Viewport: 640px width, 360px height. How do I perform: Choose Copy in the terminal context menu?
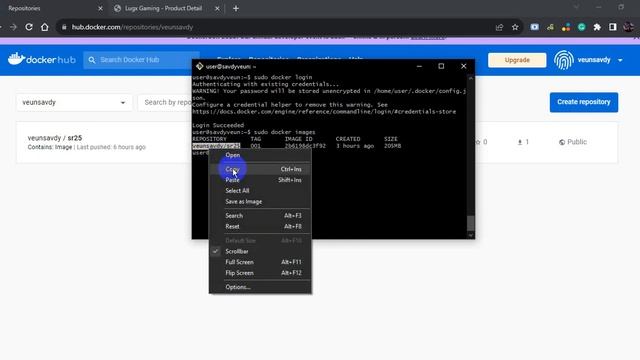[260, 169]
